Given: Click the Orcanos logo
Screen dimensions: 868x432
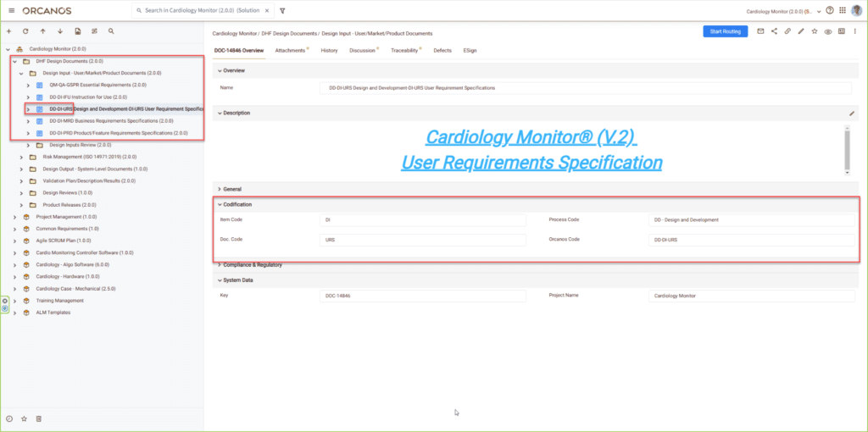Looking at the screenshot, I should pos(47,10).
